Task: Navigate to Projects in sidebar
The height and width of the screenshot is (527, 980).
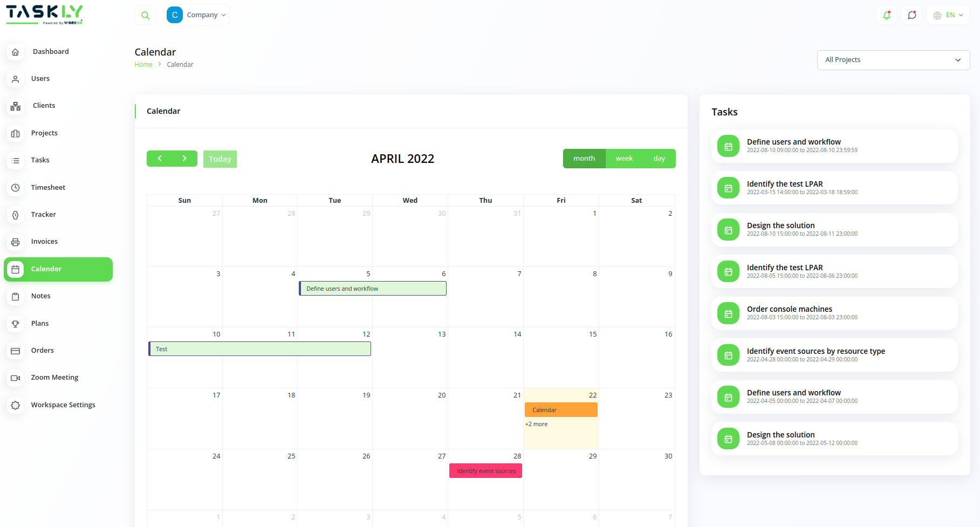Action: [x=44, y=133]
